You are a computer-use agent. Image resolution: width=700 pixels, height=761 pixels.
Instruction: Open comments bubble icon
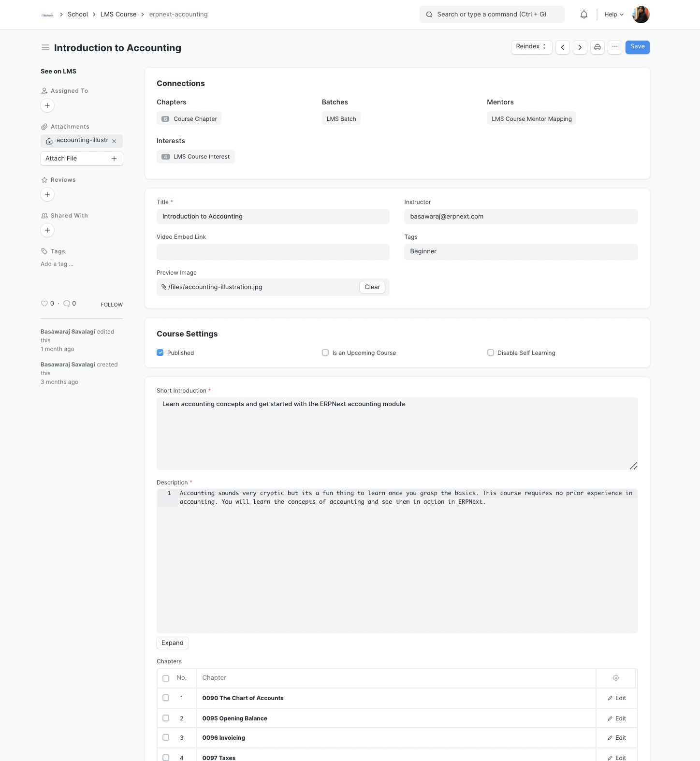(67, 304)
